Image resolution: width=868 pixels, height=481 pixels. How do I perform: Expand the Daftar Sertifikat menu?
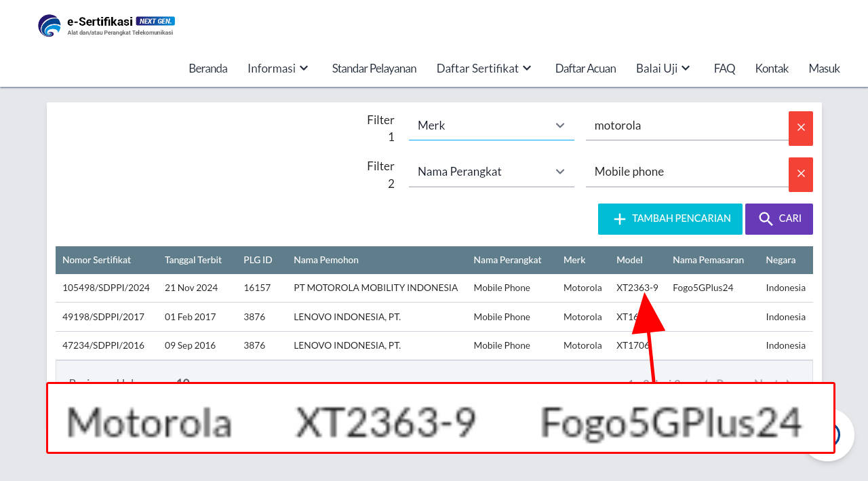click(484, 69)
